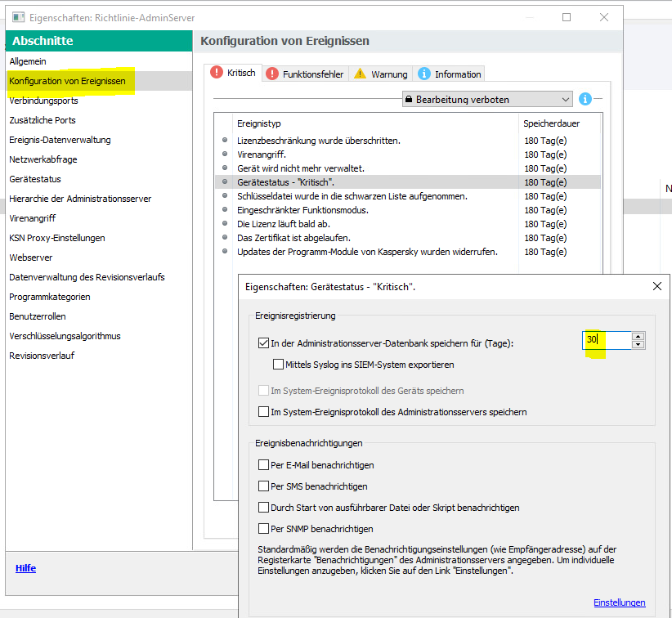Enable Per E-Mail benachrichtigen
This screenshot has height=618, width=672.
point(263,465)
